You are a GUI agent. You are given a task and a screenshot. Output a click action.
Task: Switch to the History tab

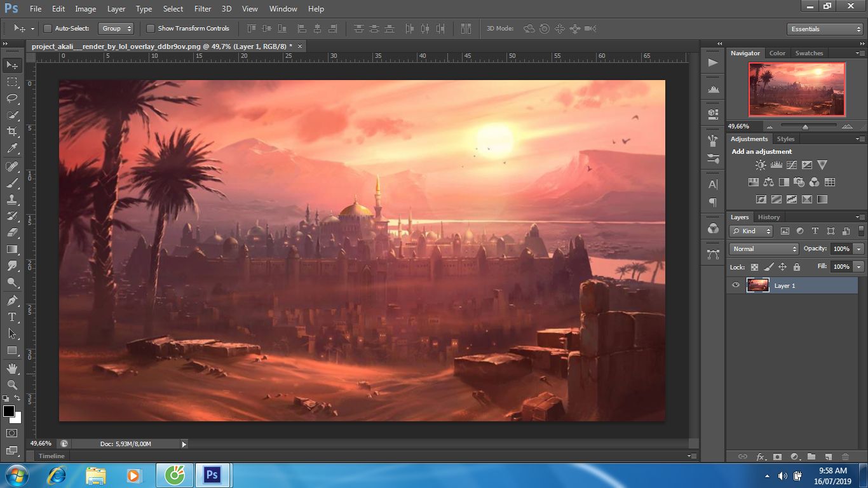[x=769, y=217]
